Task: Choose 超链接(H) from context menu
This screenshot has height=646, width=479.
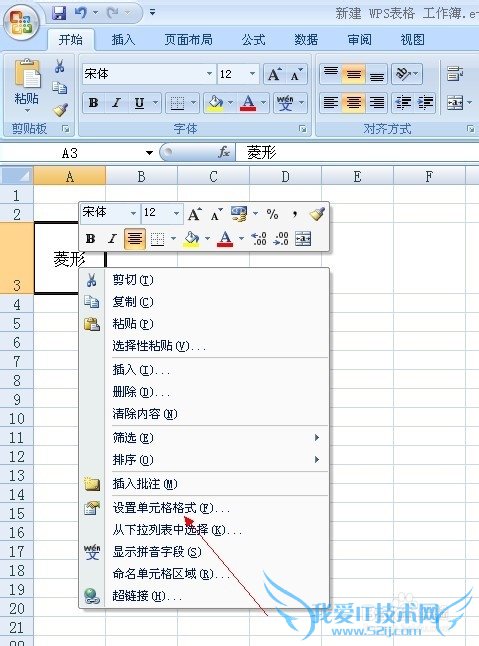Action: [204, 596]
